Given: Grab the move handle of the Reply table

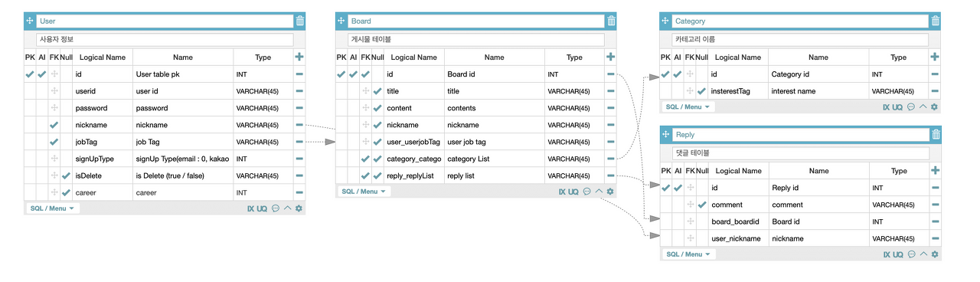Looking at the screenshot, I should point(665,134).
